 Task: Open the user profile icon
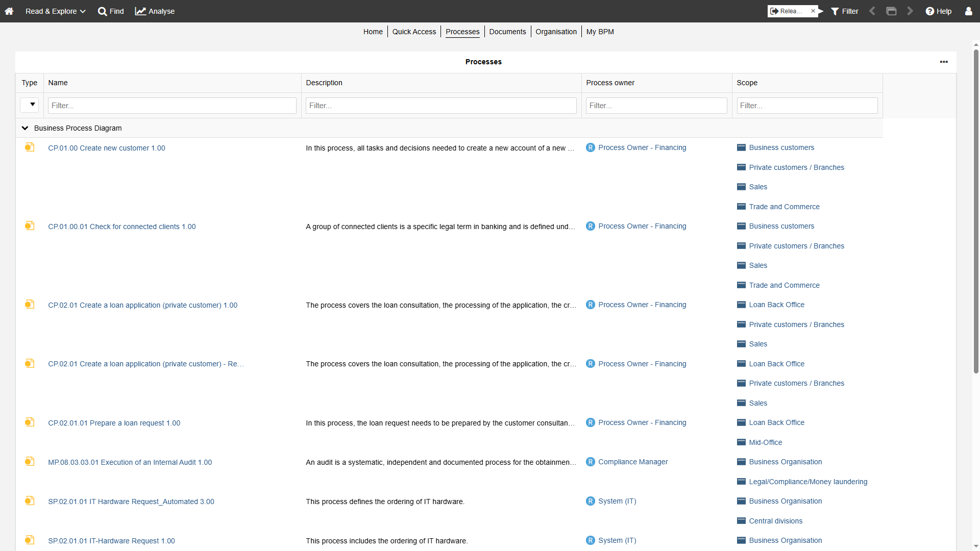pyautogui.click(x=968, y=11)
